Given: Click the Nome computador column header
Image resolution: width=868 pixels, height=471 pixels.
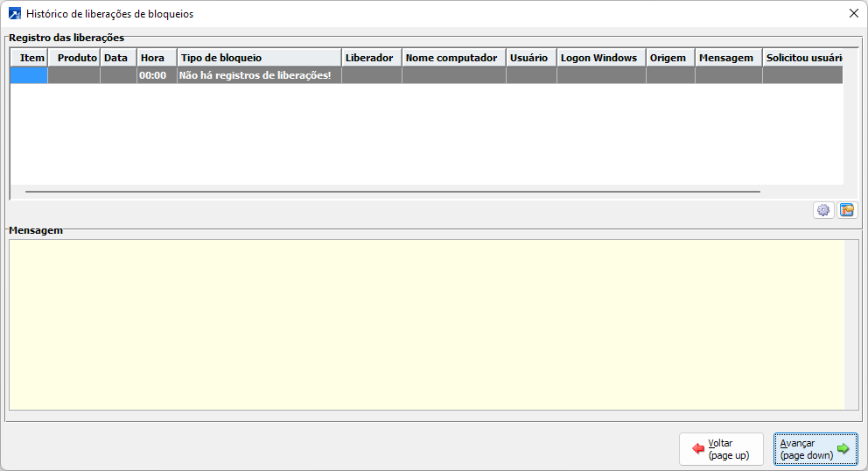Looking at the screenshot, I should point(454,58).
